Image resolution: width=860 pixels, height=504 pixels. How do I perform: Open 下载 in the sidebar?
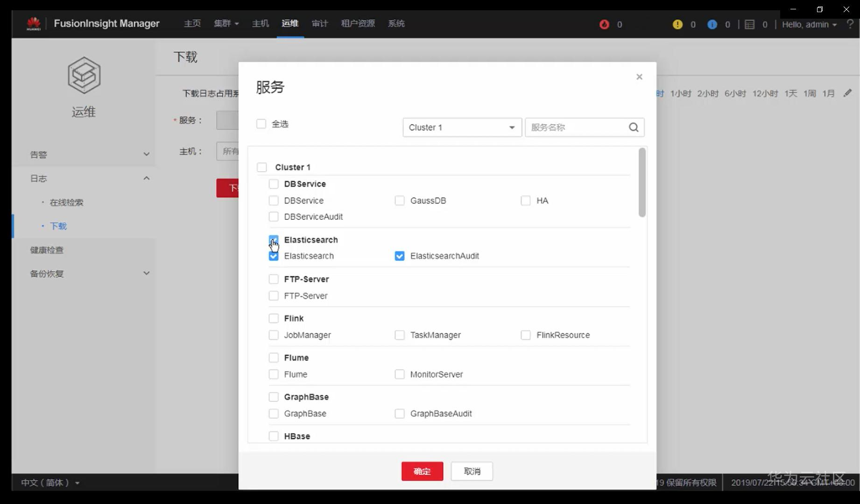click(x=58, y=226)
